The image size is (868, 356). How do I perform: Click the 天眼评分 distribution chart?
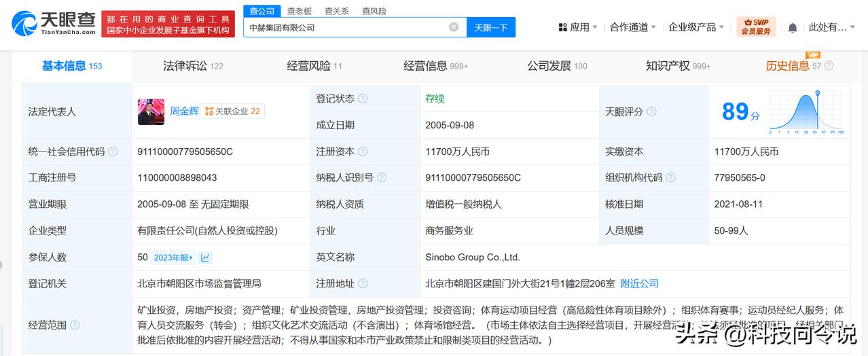(x=806, y=111)
